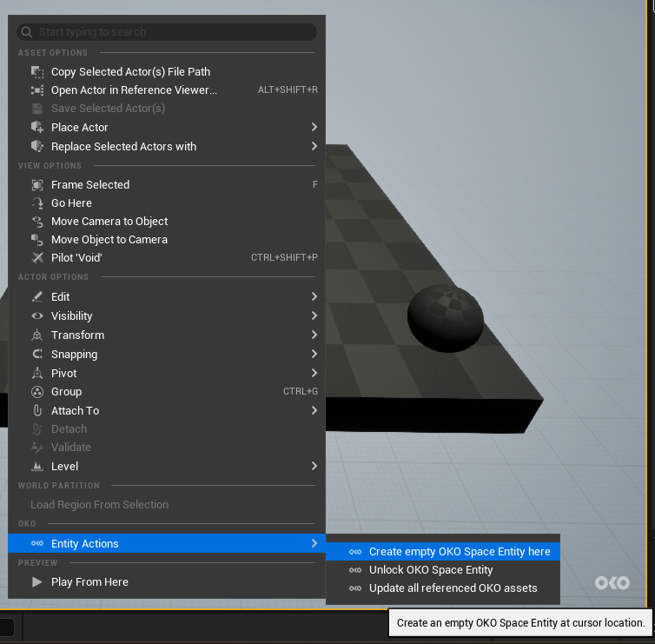Viewport: 655px width, 644px height.
Task: Click the Visibility eye icon
Action: tap(37, 316)
